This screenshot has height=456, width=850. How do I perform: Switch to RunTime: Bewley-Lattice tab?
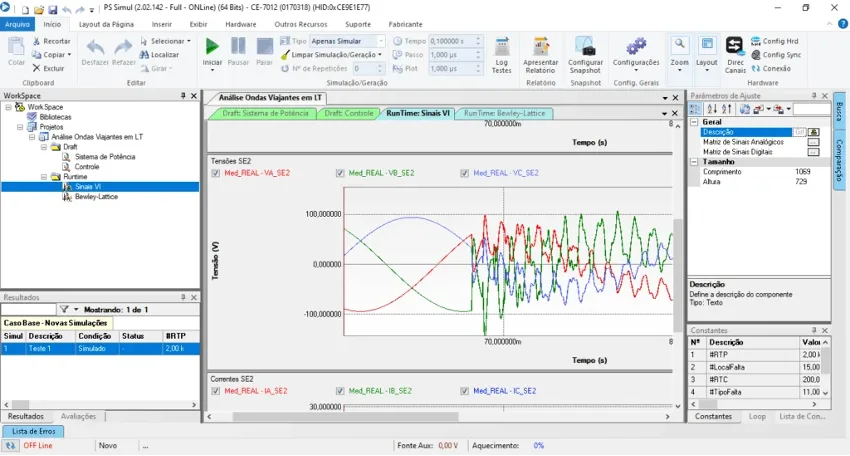[x=504, y=113]
